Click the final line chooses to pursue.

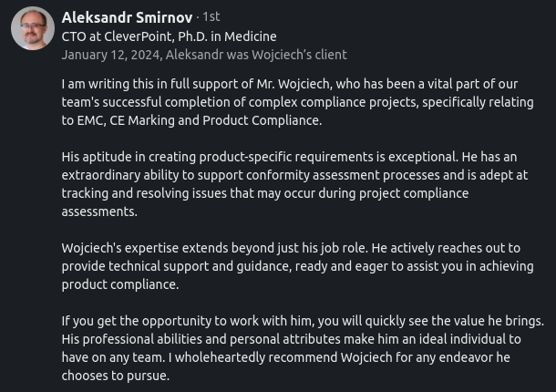pyautogui.click(x=116, y=376)
